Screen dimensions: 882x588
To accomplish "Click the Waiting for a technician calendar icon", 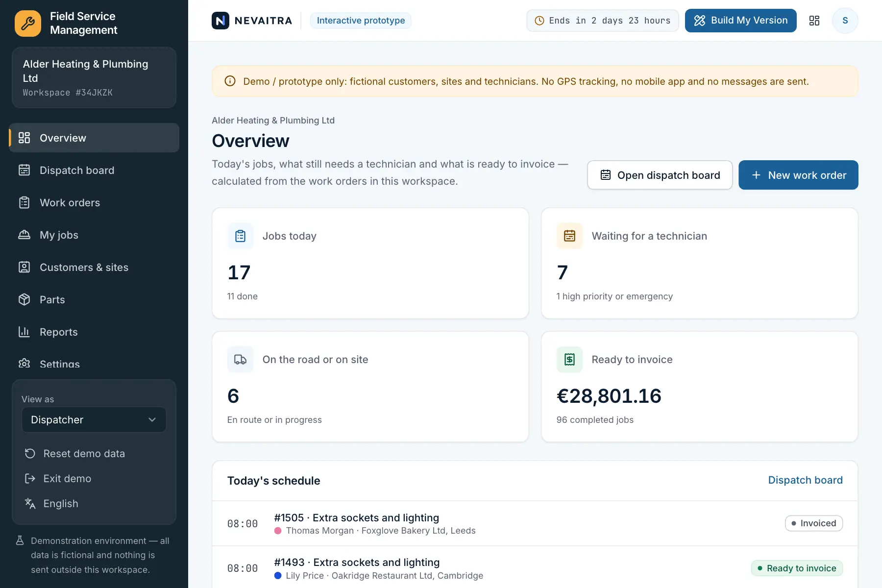I will click(569, 236).
